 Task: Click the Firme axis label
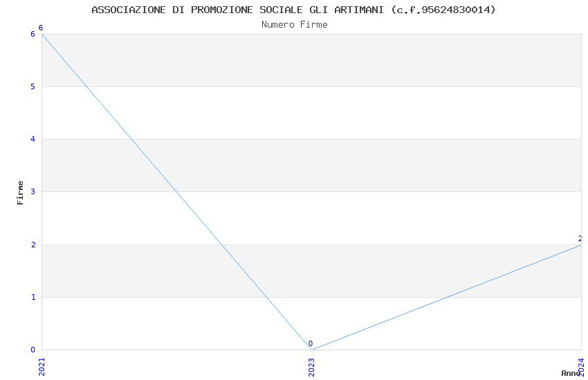tap(20, 193)
